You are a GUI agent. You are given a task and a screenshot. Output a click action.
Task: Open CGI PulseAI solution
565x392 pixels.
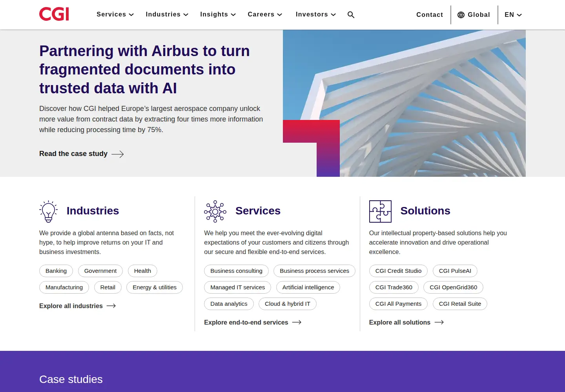[455, 271]
